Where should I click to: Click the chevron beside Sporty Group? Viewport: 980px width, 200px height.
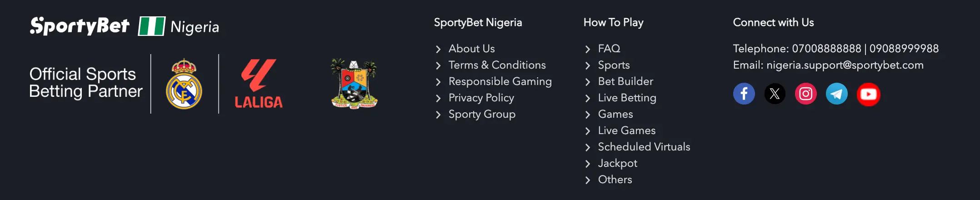(438, 115)
